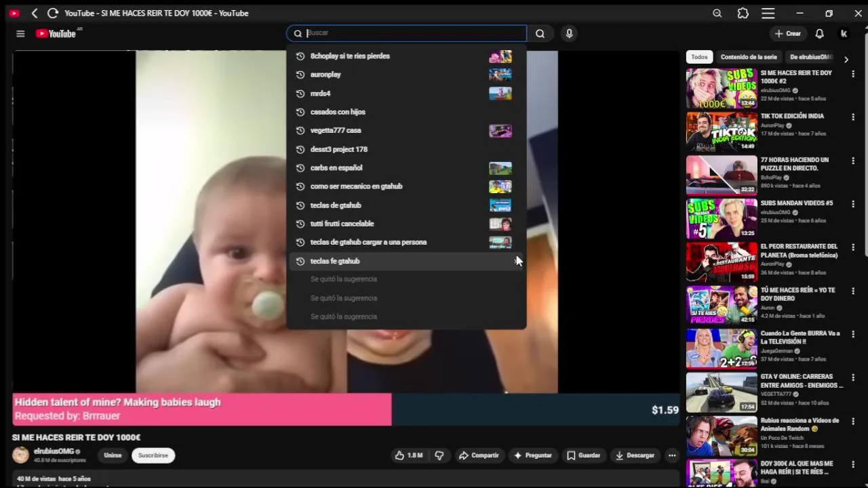Start voice search with microphone icon
The image size is (868, 488).
point(569,33)
